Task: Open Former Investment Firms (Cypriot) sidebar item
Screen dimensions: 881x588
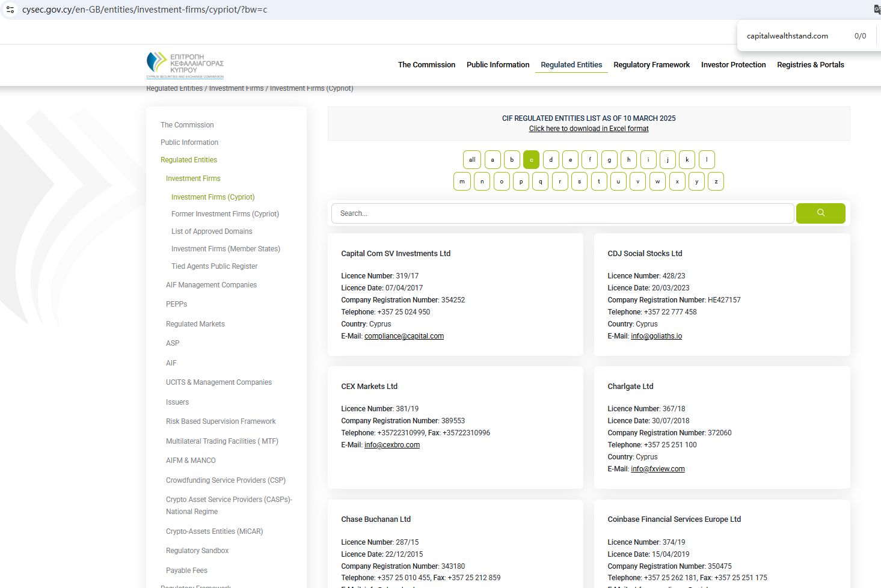Action: 225,214
